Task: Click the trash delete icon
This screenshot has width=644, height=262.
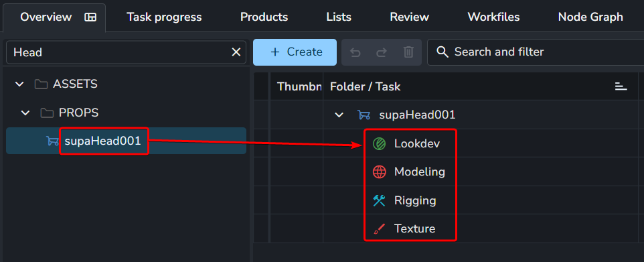Action: pos(408,52)
